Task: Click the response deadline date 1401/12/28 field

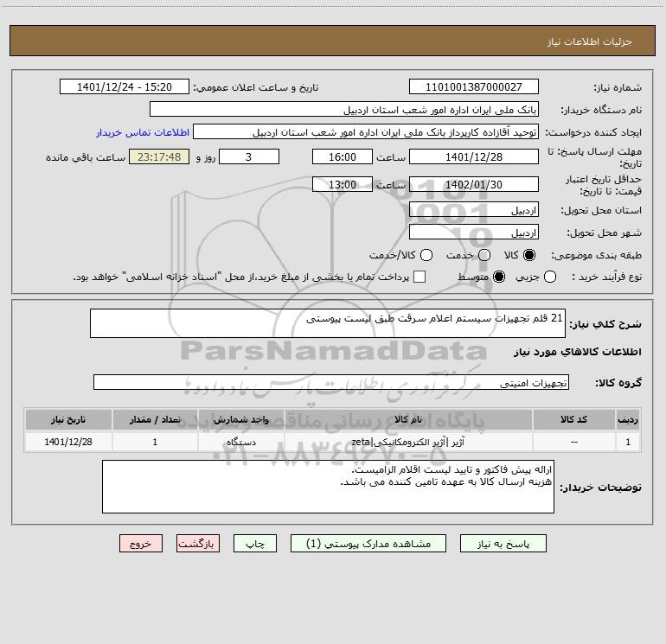Action: (474, 156)
